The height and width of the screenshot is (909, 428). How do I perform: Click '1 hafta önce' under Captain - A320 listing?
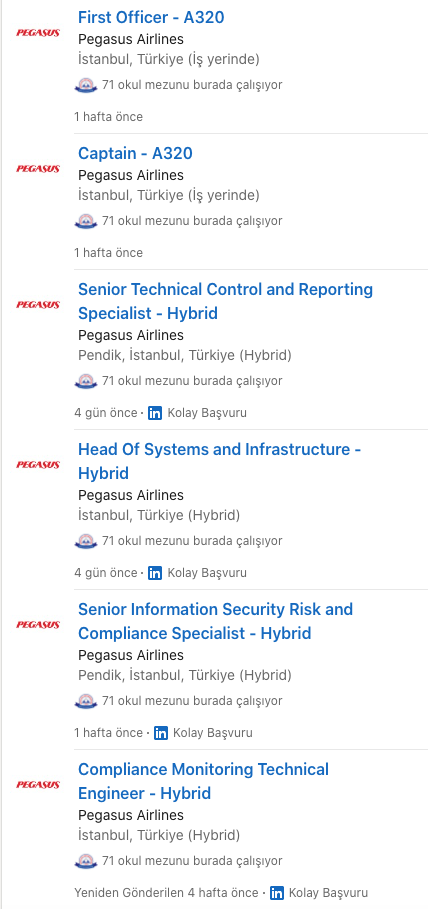point(108,253)
